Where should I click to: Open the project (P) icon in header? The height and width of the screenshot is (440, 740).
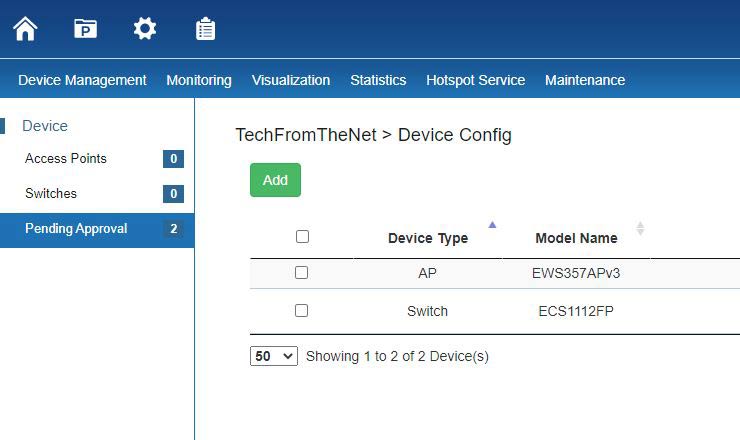coord(85,29)
